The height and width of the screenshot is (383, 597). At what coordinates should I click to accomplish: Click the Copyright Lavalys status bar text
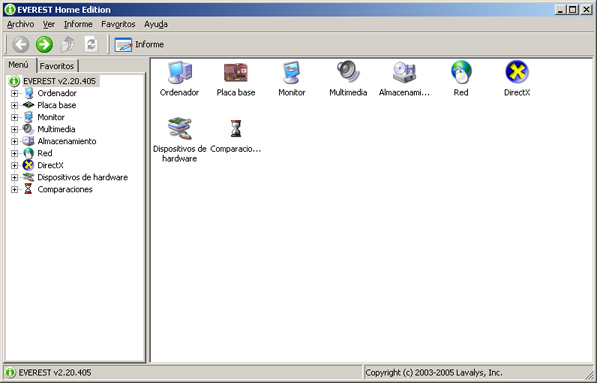point(434,372)
